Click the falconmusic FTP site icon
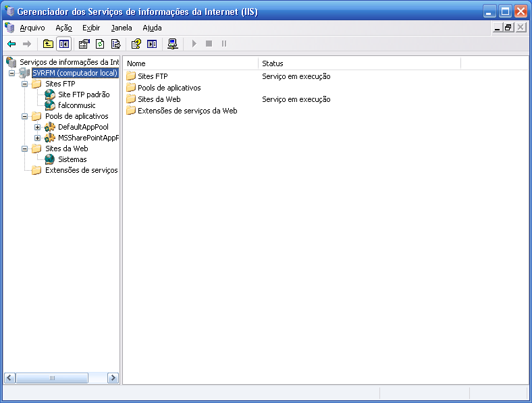 coord(50,105)
